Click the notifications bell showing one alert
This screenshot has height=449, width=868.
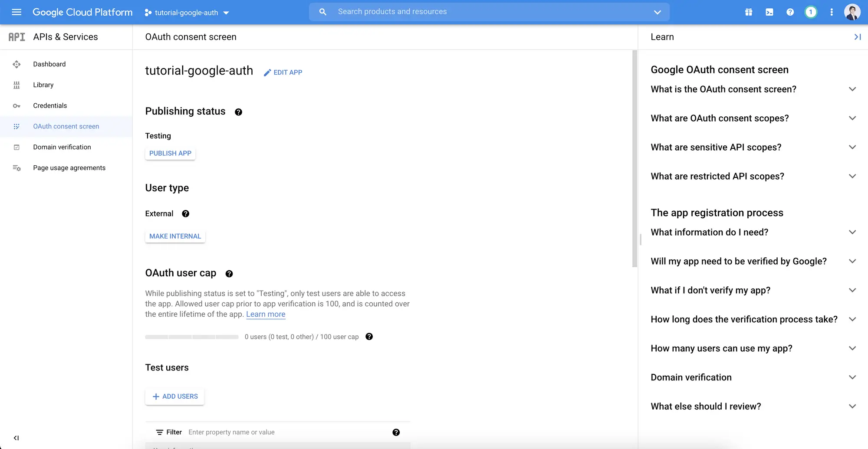[811, 12]
